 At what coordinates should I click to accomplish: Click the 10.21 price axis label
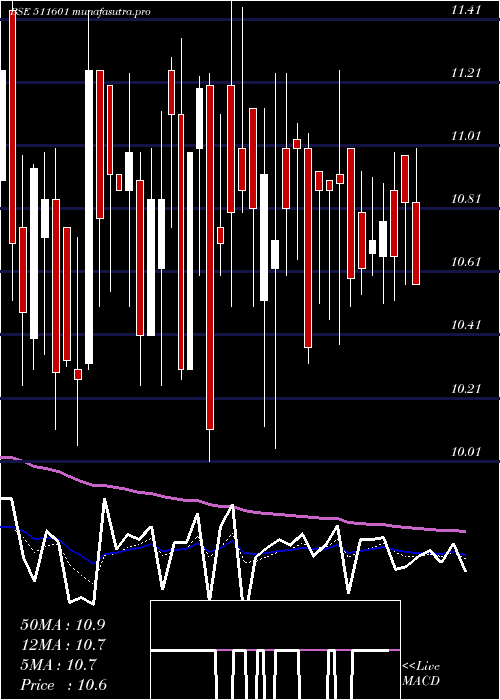(466, 388)
